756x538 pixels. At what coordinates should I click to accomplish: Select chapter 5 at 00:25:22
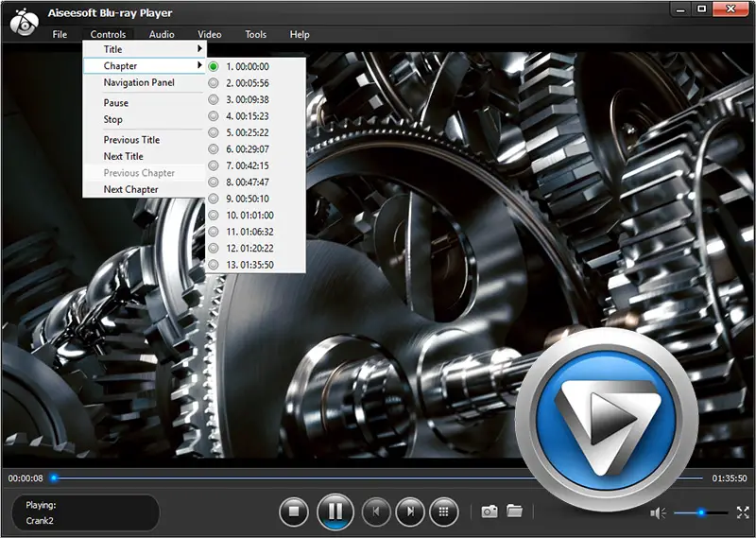tap(255, 132)
